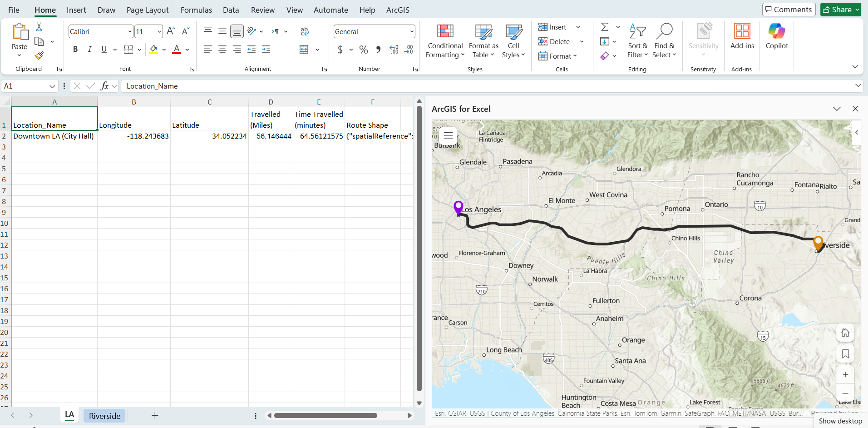The height and width of the screenshot is (428, 868).
Task: Activate the Format Painter brush
Action: [x=39, y=55]
